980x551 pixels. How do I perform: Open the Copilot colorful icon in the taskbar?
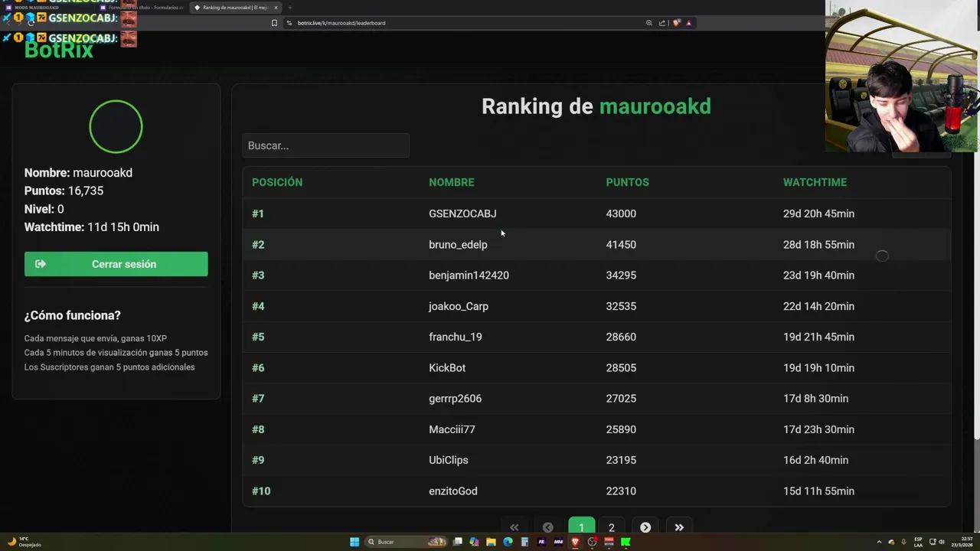(474, 542)
